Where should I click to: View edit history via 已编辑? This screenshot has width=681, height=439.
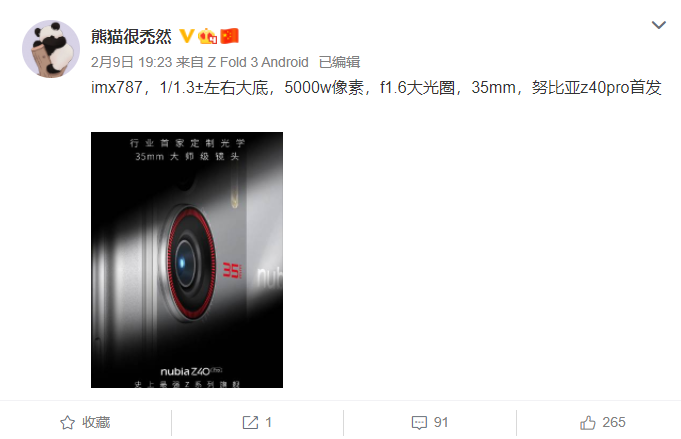click(340, 62)
